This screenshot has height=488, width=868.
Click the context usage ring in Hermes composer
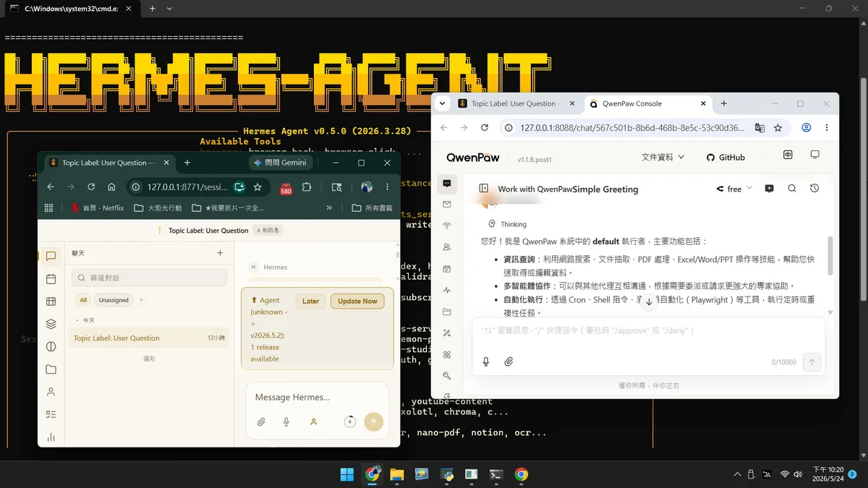click(x=350, y=421)
